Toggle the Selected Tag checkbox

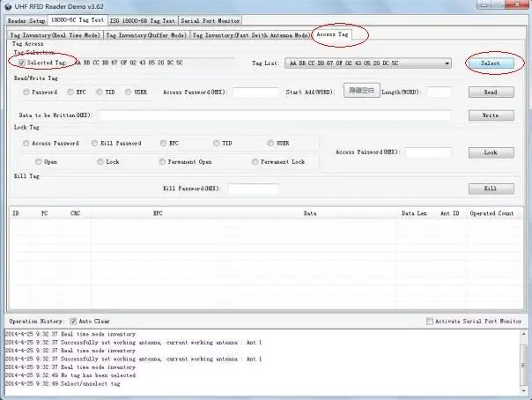point(22,63)
